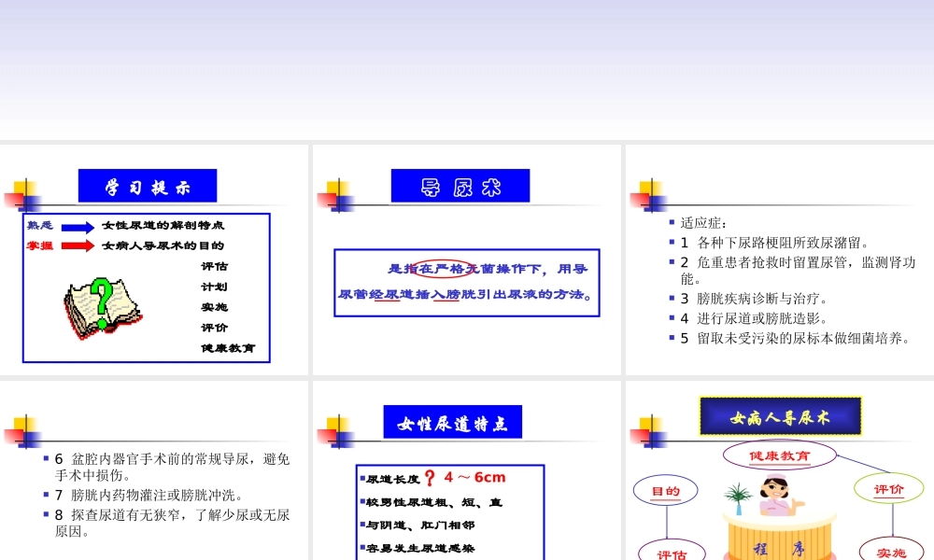Viewport: 934px width, 560px height.
Task: Select the 学习提示 title banner
Action: [x=147, y=185]
